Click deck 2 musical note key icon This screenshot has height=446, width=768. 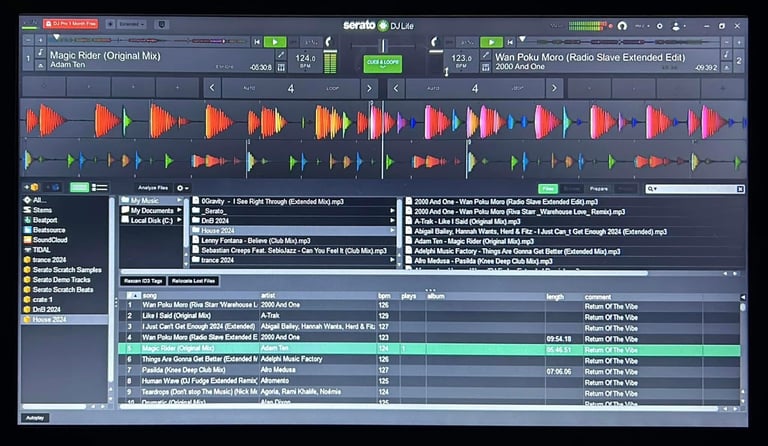[726, 54]
